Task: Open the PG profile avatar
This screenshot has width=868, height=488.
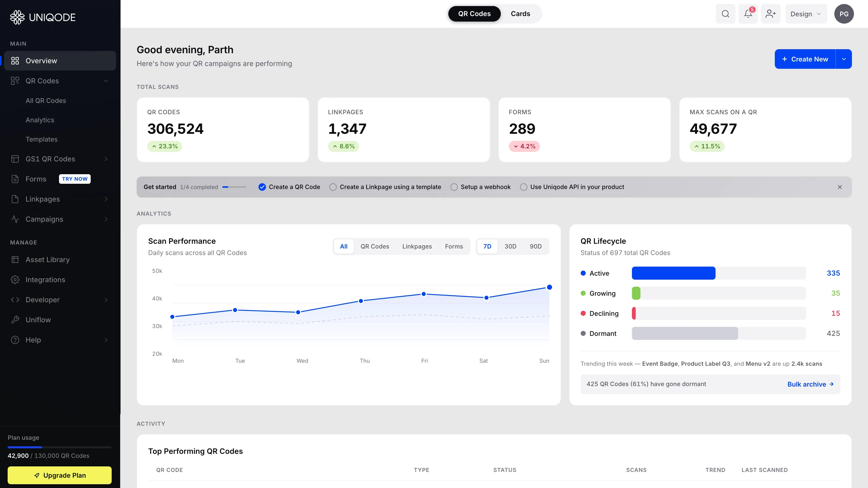Action: click(x=844, y=14)
